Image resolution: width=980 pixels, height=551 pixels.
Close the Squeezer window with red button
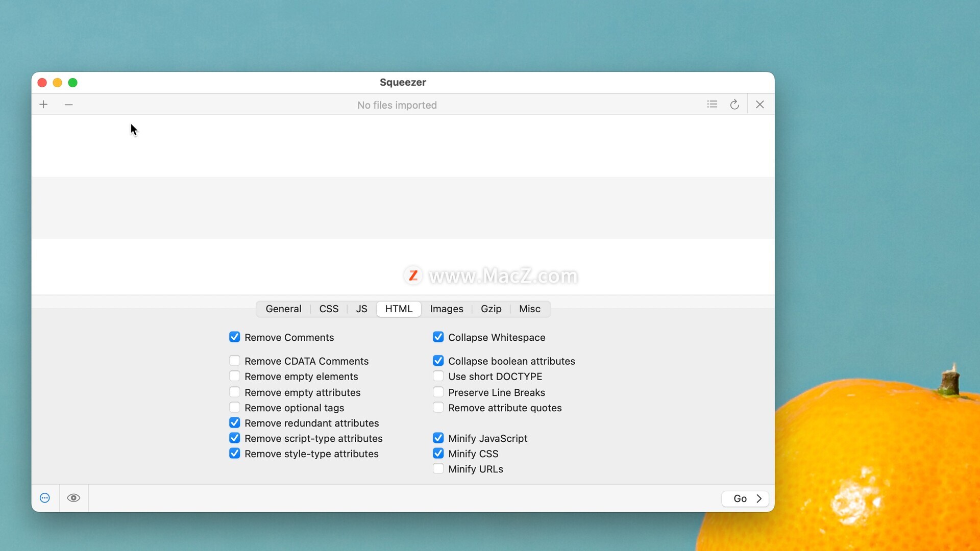click(42, 83)
